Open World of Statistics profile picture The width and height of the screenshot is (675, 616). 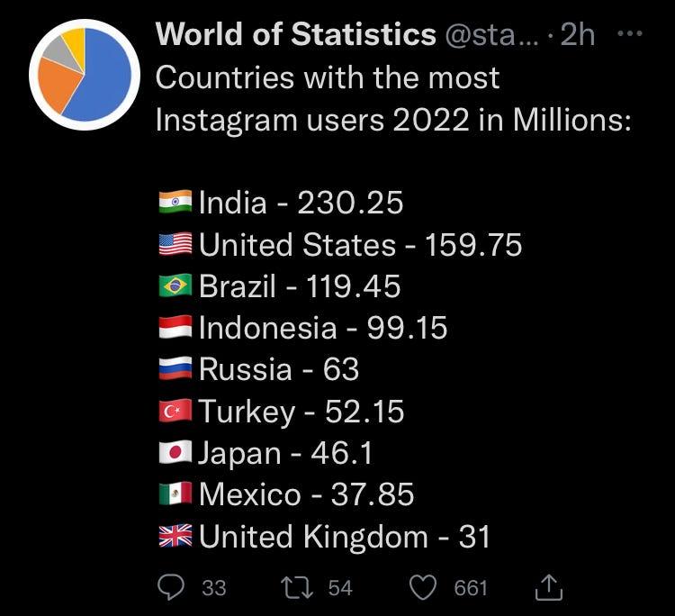(85, 75)
